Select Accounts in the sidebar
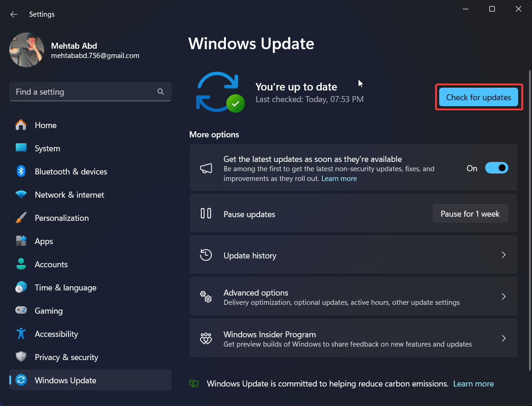Screen dimensions: 532x406 point(90,264)
